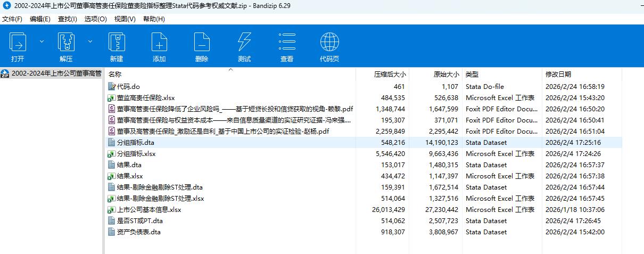Click the 删除 (Delete) toolbar icon
Image resolution: width=644 pixels, height=254 pixels.
(x=202, y=42)
